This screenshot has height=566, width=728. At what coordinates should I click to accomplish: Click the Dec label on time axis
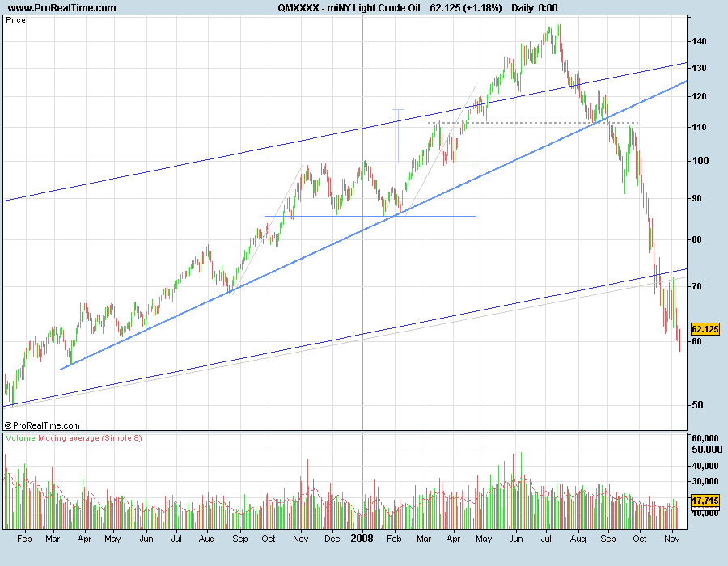tap(332, 539)
